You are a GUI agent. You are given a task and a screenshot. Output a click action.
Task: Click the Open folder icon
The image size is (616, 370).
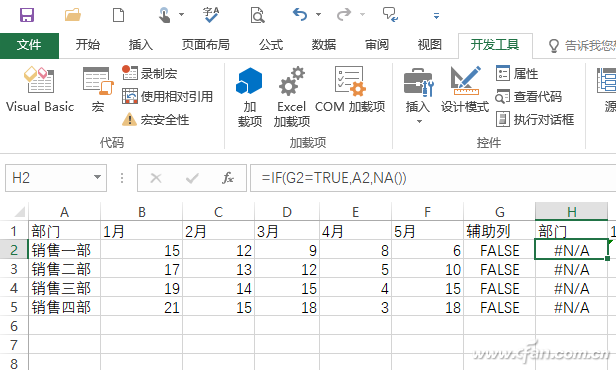pos(73,15)
